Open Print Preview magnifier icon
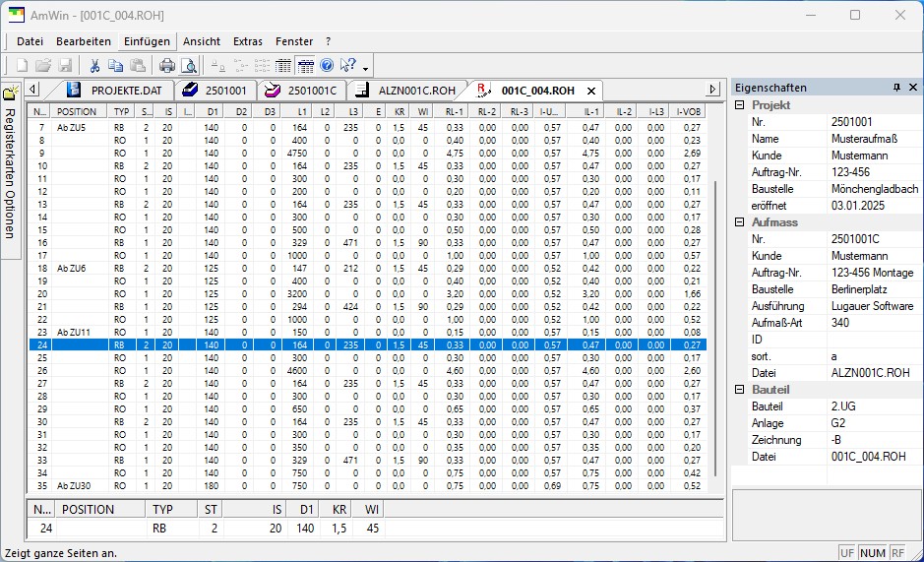Viewport: 924px width, 562px height. [x=189, y=66]
